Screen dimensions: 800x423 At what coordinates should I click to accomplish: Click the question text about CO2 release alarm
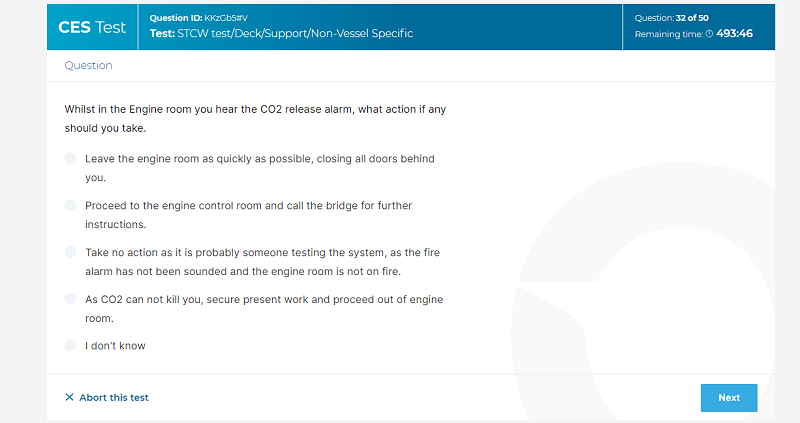[255, 118]
